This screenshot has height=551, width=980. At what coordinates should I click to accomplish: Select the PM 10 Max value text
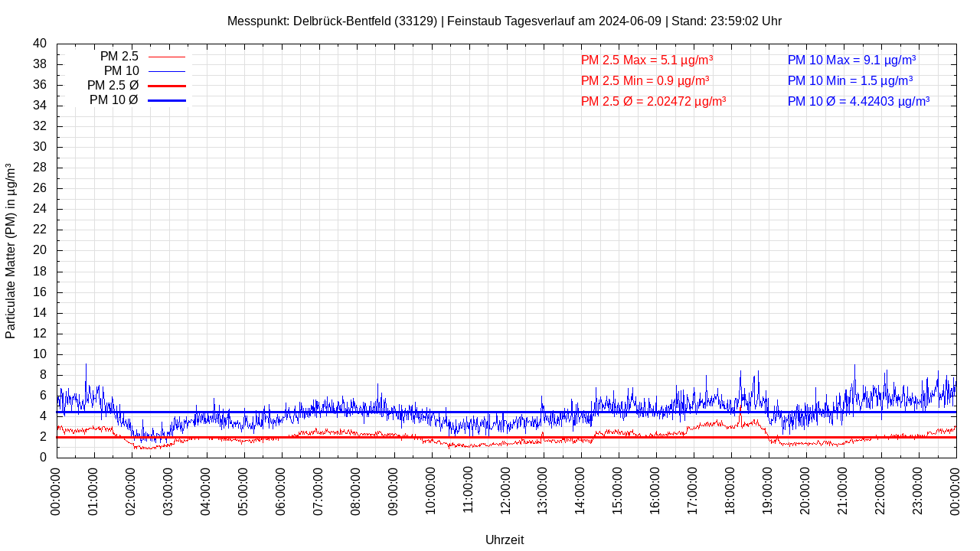click(851, 60)
